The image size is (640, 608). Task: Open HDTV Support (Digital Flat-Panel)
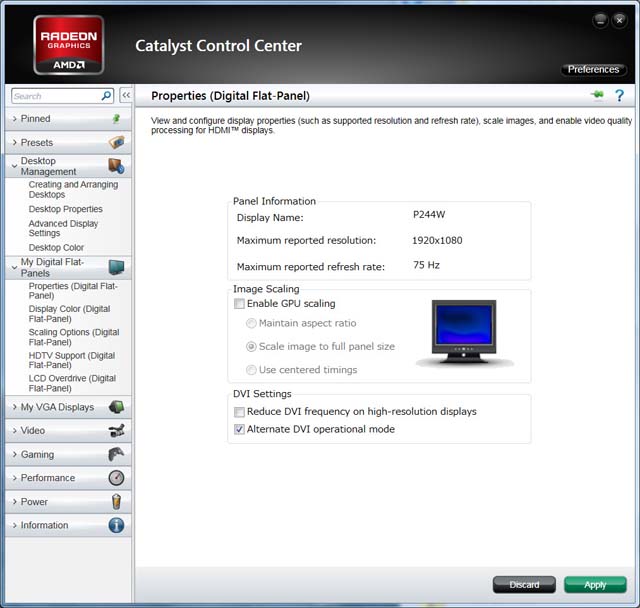tap(72, 360)
